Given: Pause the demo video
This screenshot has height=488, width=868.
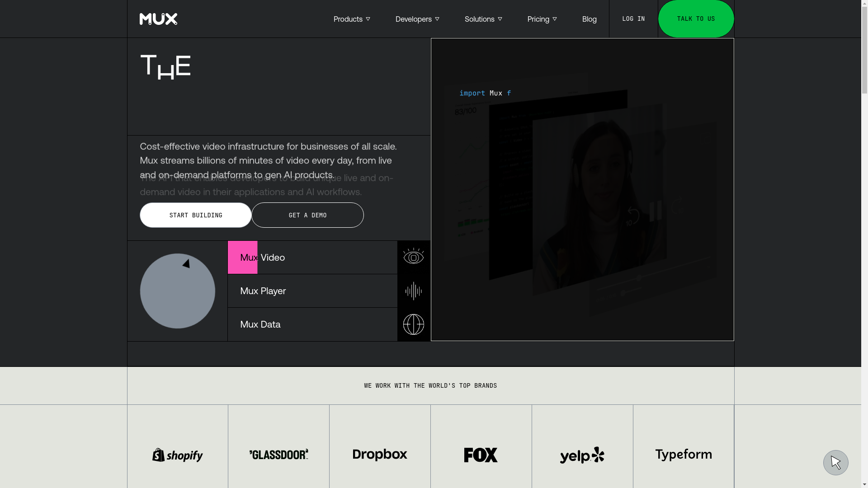Looking at the screenshot, I should [x=656, y=211].
